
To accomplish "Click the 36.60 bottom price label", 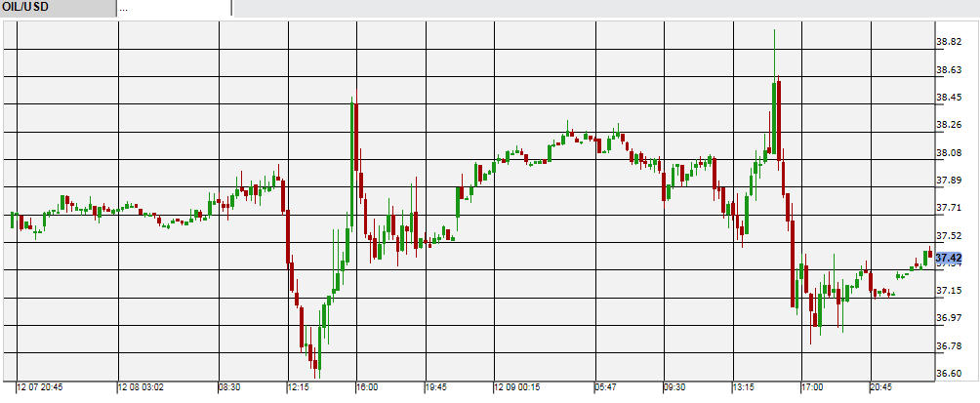I will pos(949,373).
